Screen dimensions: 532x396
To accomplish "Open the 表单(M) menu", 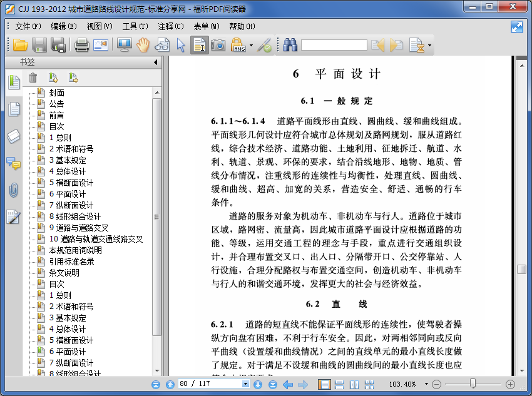I will 207,26.
